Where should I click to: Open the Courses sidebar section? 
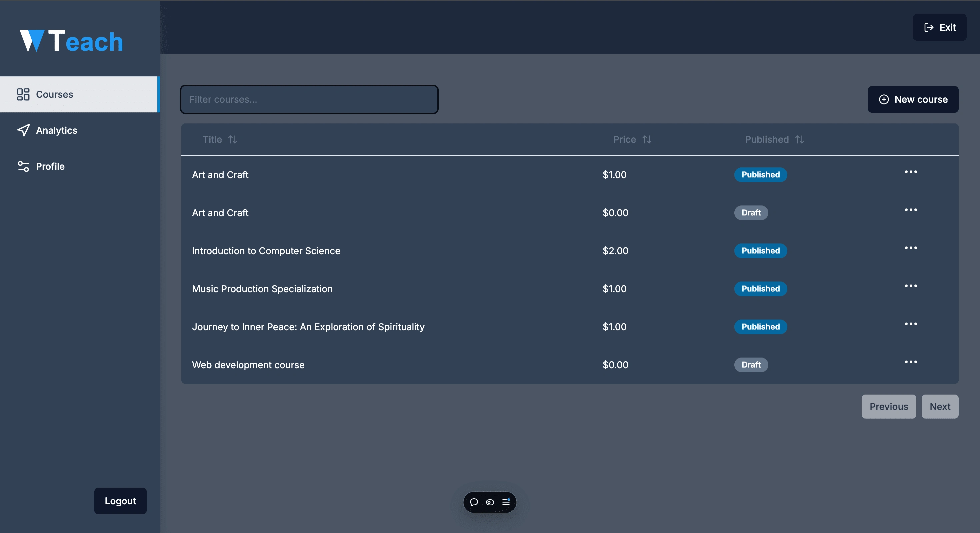pyautogui.click(x=54, y=94)
